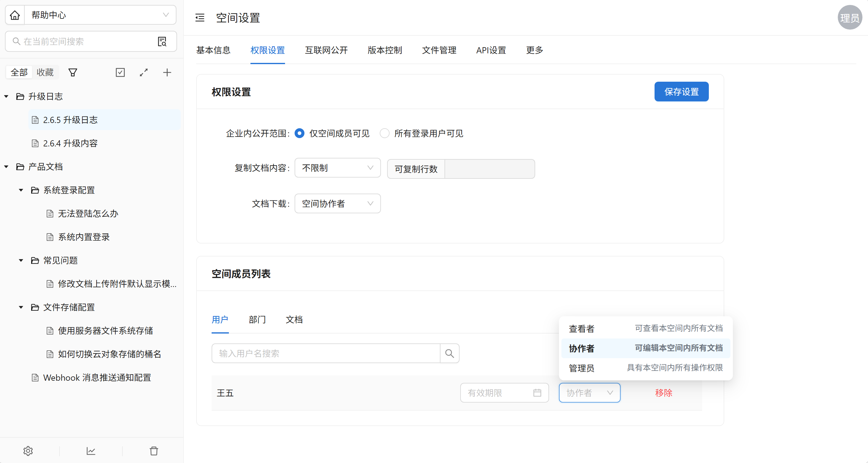Choose 协作者 role from dropdown list
This screenshot has width=868, height=463.
646,348
